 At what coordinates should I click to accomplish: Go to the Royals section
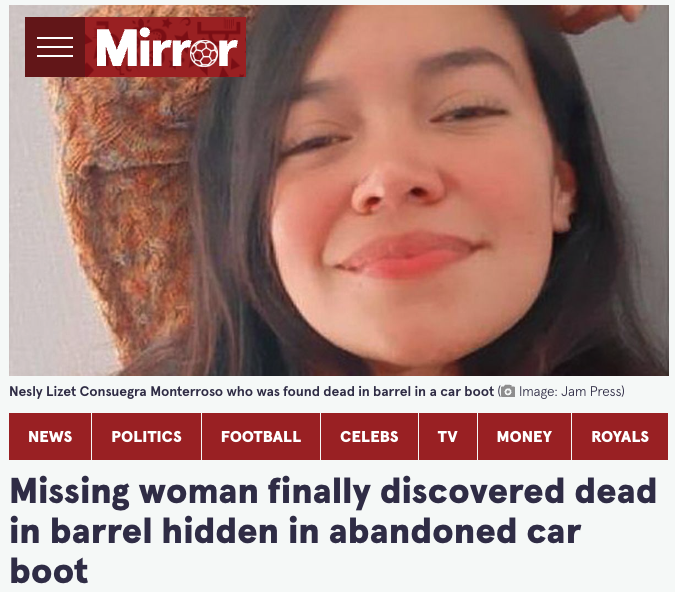(x=620, y=437)
